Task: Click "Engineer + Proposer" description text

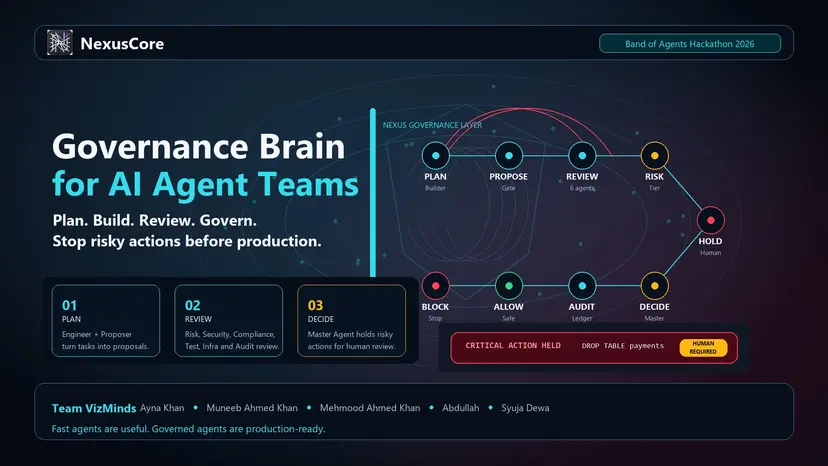Action: pyautogui.click(x=97, y=334)
